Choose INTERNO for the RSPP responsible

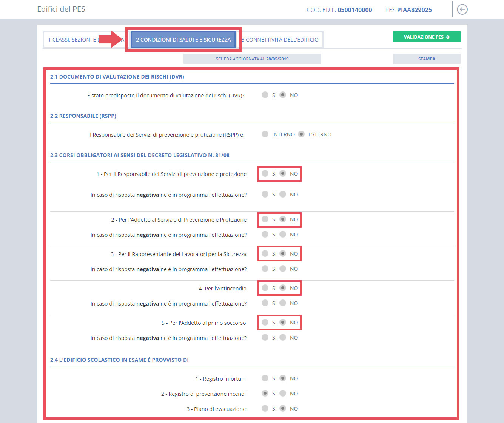point(265,134)
